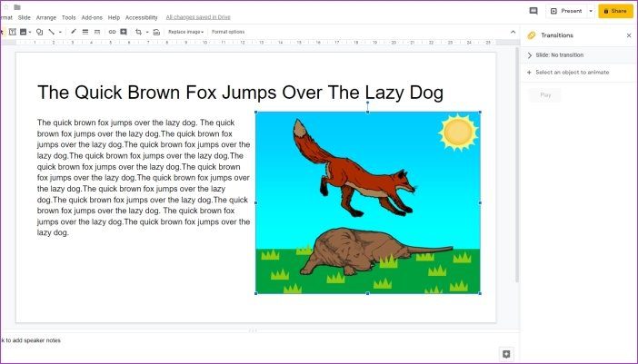Click the notes pane divider grip
Screen dimensions: 638x364
[x=253, y=330]
